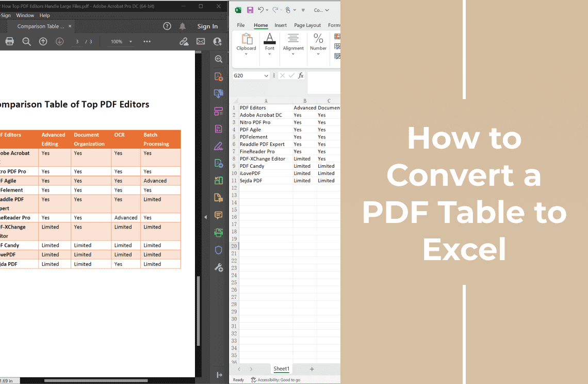The height and width of the screenshot is (384, 588).
Task: Expand the Clipboard group dropdown chevron
Action: 246,54
